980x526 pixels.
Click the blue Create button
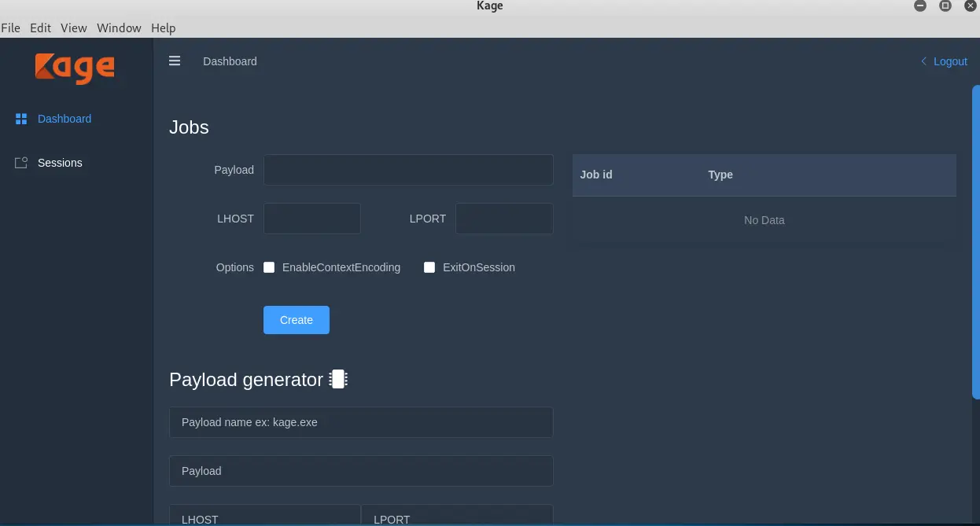coord(297,320)
